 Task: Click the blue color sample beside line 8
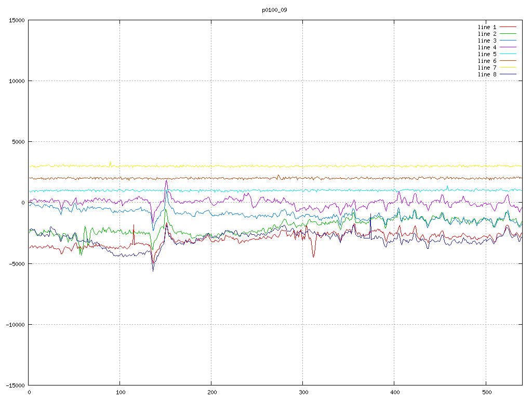pos(508,74)
